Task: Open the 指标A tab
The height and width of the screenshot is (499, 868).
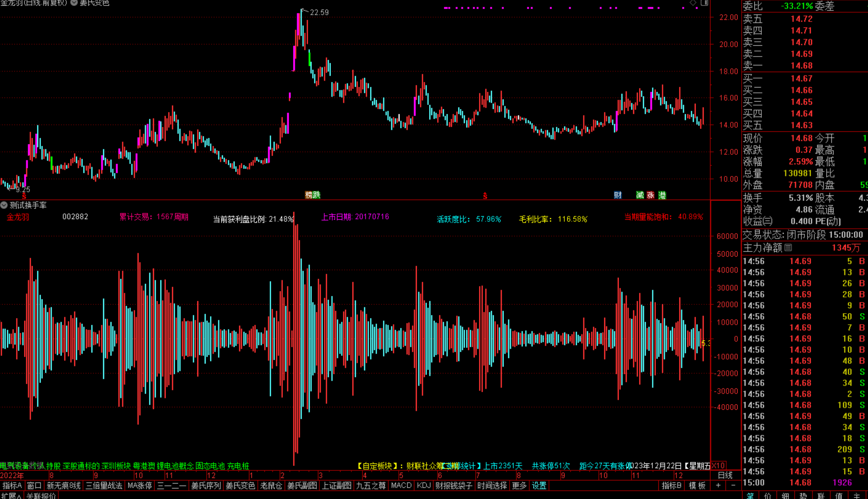Action: (x=12, y=486)
